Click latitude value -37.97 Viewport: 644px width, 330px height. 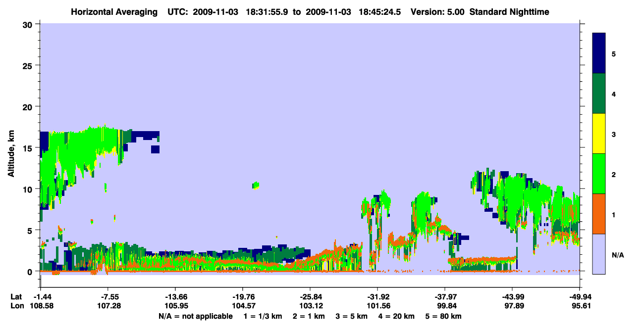click(445, 296)
